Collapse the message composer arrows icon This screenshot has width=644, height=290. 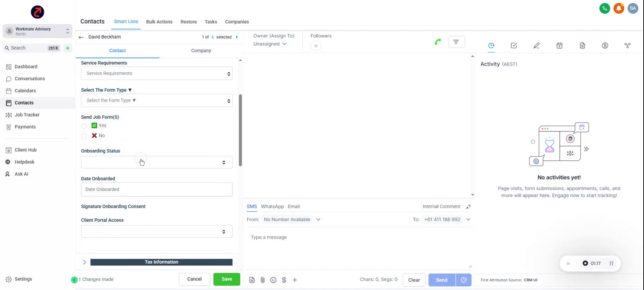click(x=468, y=207)
